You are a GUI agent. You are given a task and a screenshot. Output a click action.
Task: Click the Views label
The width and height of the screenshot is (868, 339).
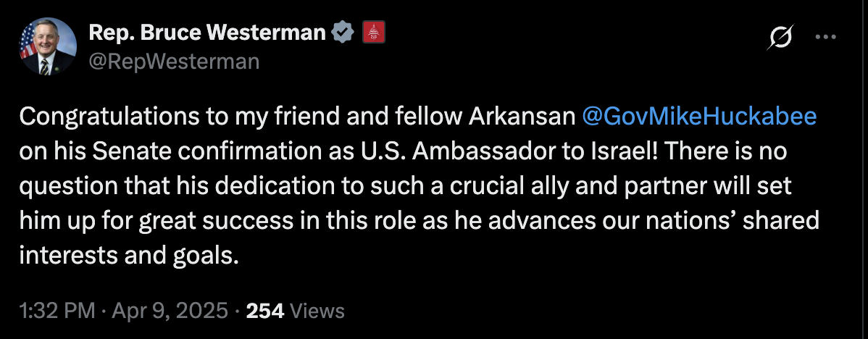tap(317, 311)
